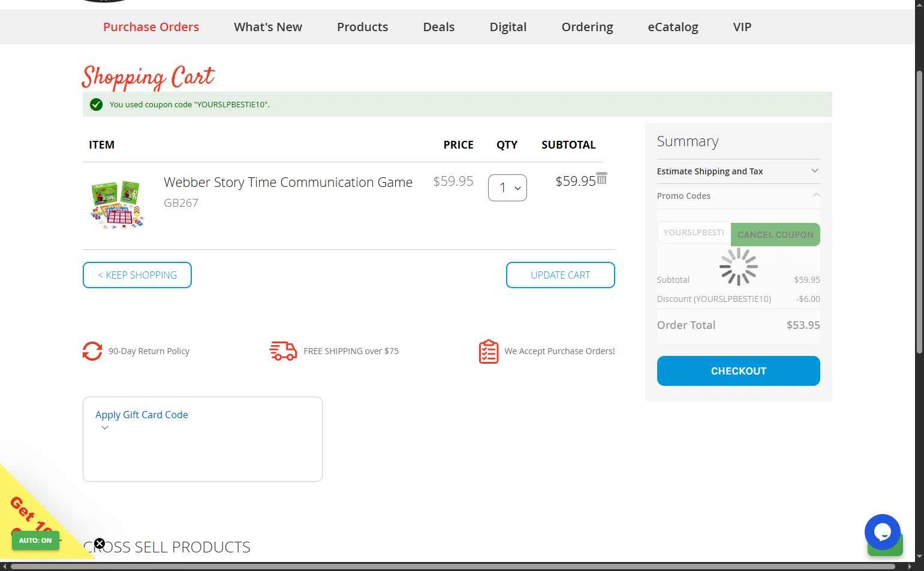This screenshot has width=924, height=571.
Task: Click the Summary heading
Action: [687, 141]
